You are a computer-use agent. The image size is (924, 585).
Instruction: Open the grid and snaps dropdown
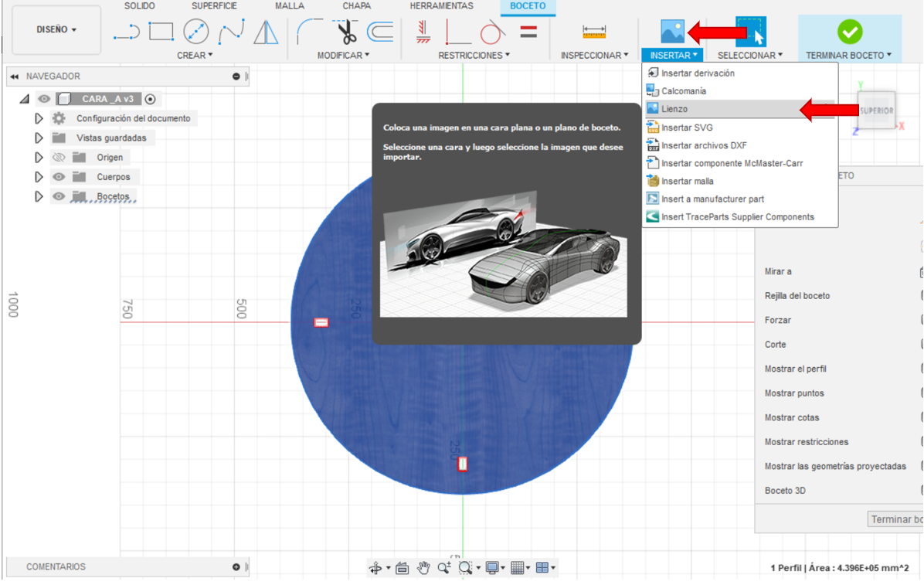[x=521, y=568]
